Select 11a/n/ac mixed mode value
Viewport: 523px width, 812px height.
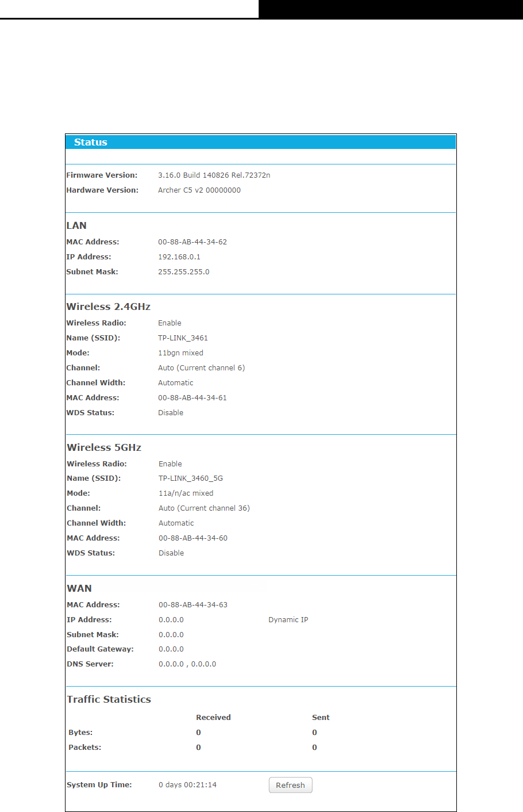tap(186, 493)
